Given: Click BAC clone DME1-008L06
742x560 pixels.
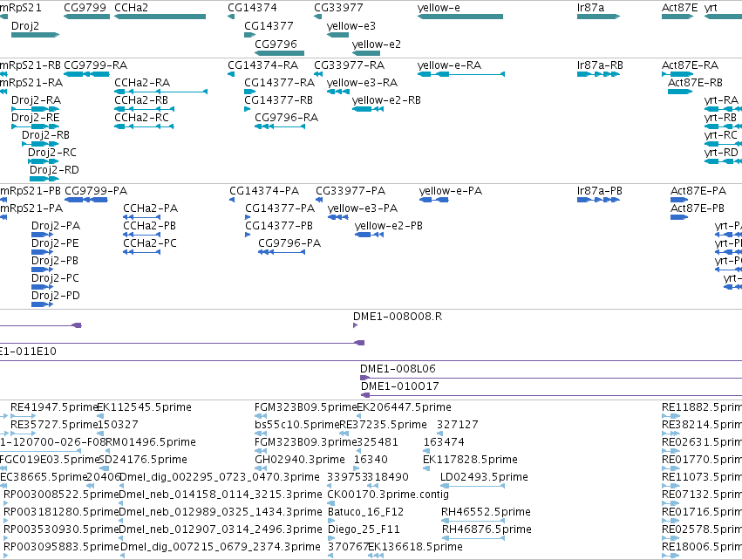Looking at the screenshot, I should pyautogui.click(x=398, y=369).
